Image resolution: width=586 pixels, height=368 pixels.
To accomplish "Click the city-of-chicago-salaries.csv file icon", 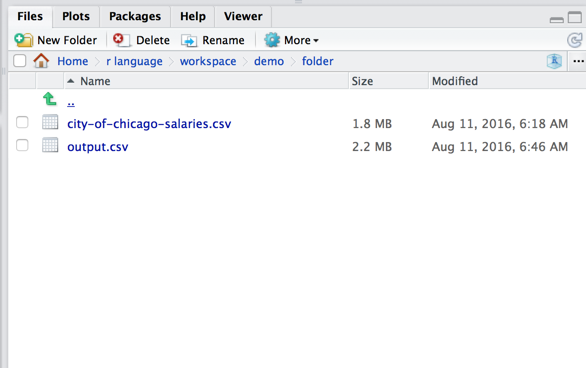I will tap(50, 122).
